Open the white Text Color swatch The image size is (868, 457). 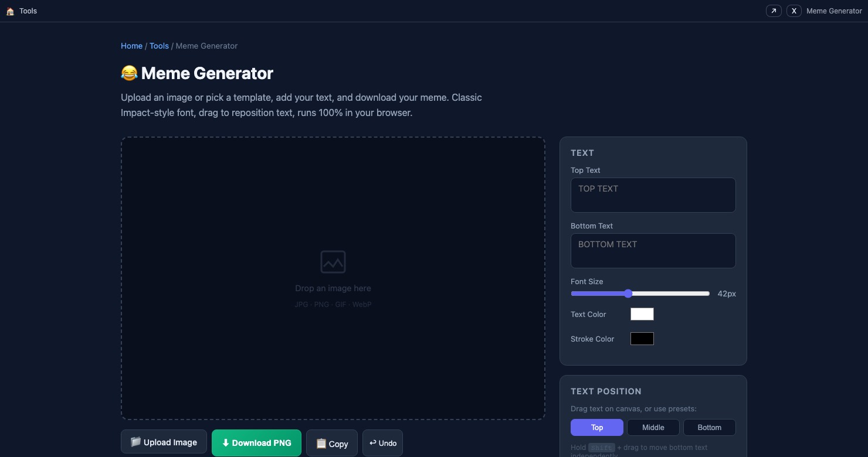(642, 314)
